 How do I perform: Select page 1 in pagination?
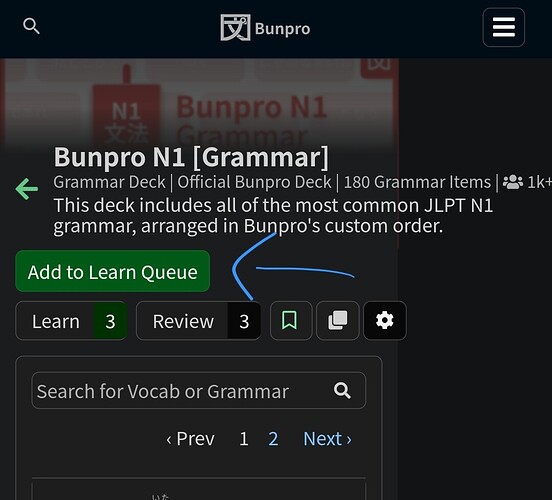244,439
